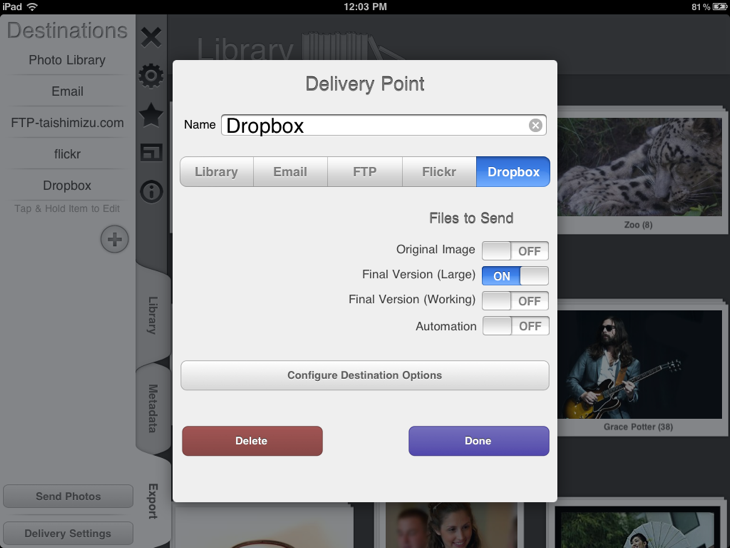Enable the Final Version (Working) switch
This screenshot has height=548, width=730.
point(515,301)
